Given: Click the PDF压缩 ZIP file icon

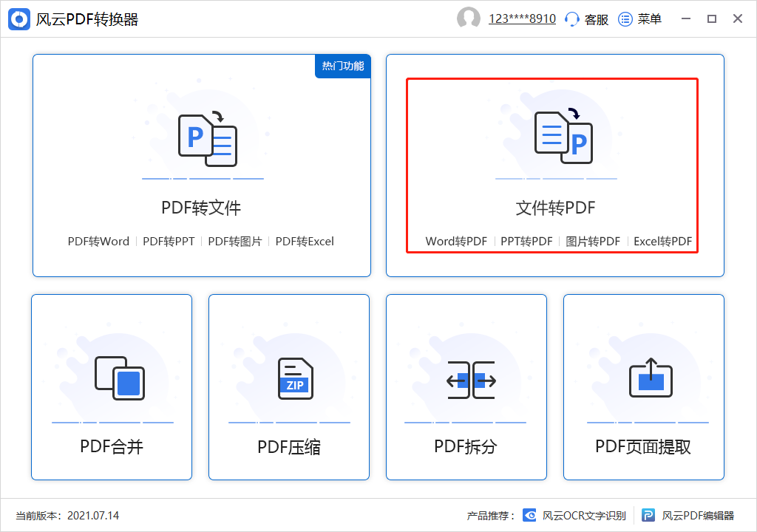Looking at the screenshot, I should [296, 378].
